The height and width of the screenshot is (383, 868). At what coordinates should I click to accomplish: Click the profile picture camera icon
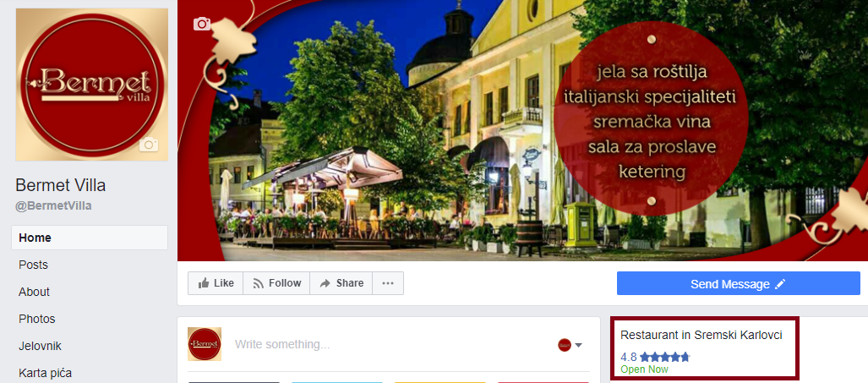149,145
